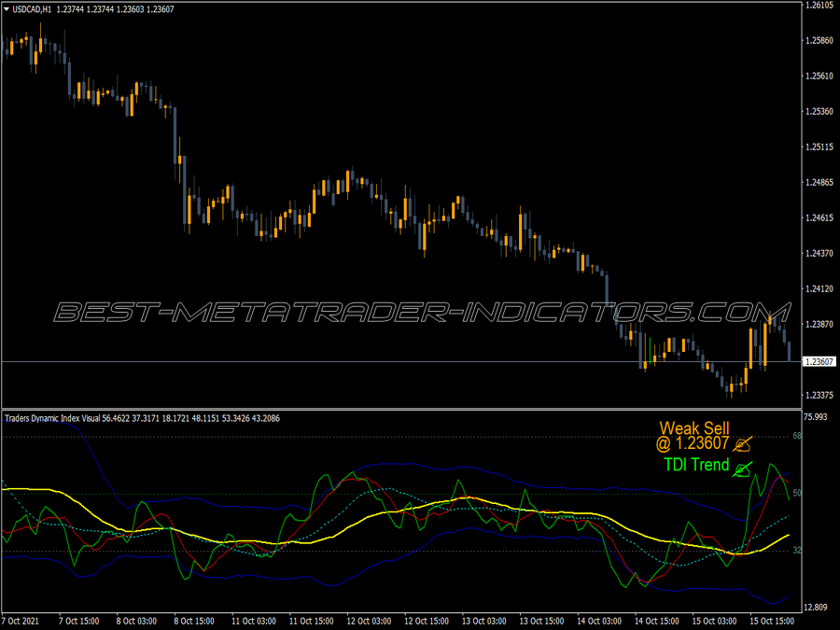Open the chart dropdown triangle beside USDCAD,H1
This screenshot has height=630, width=840.
(7, 9)
